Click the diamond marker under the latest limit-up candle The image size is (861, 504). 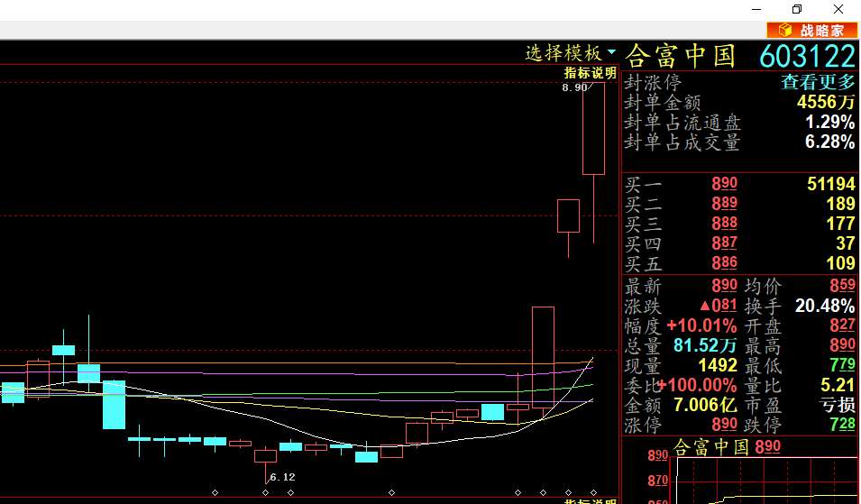pos(593,492)
